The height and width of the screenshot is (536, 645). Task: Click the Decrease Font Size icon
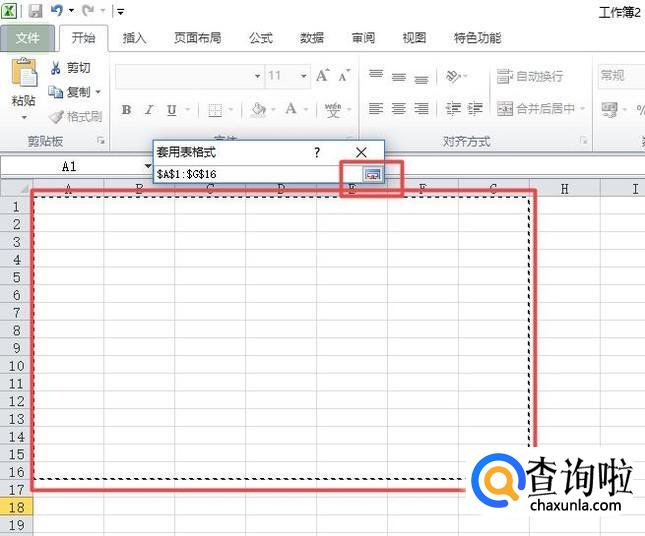pyautogui.click(x=344, y=77)
